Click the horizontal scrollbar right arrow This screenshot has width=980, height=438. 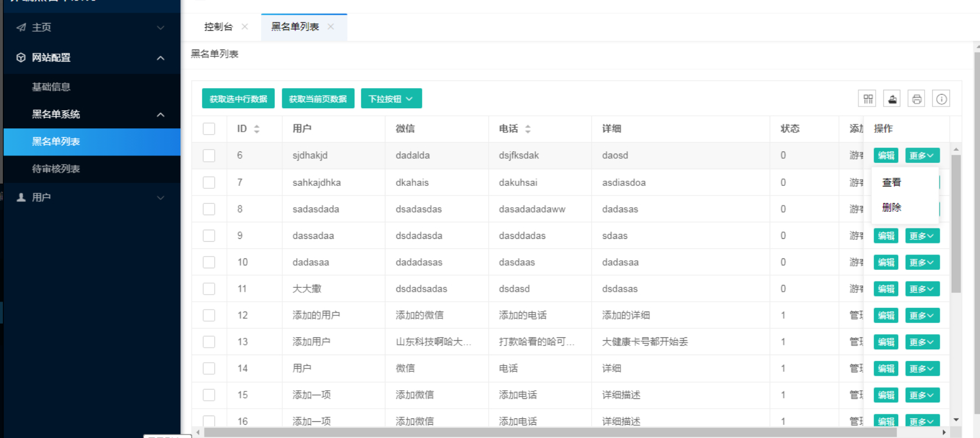coord(944,432)
